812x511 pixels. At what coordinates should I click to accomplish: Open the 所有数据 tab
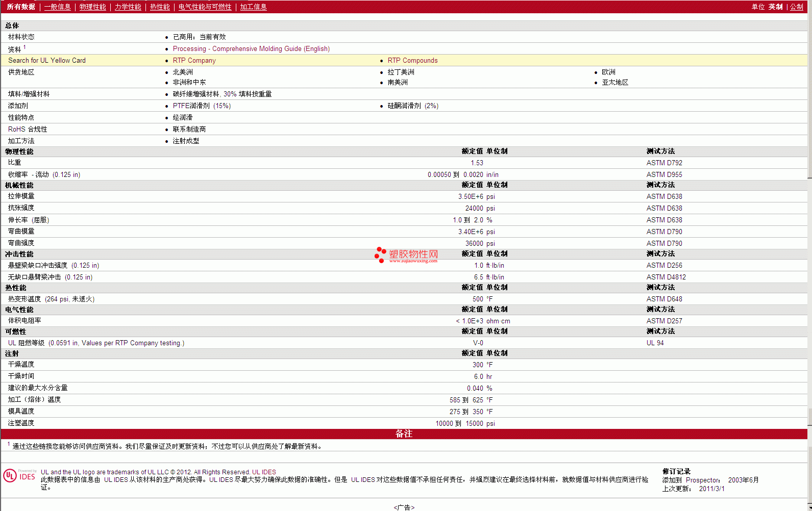click(21, 7)
